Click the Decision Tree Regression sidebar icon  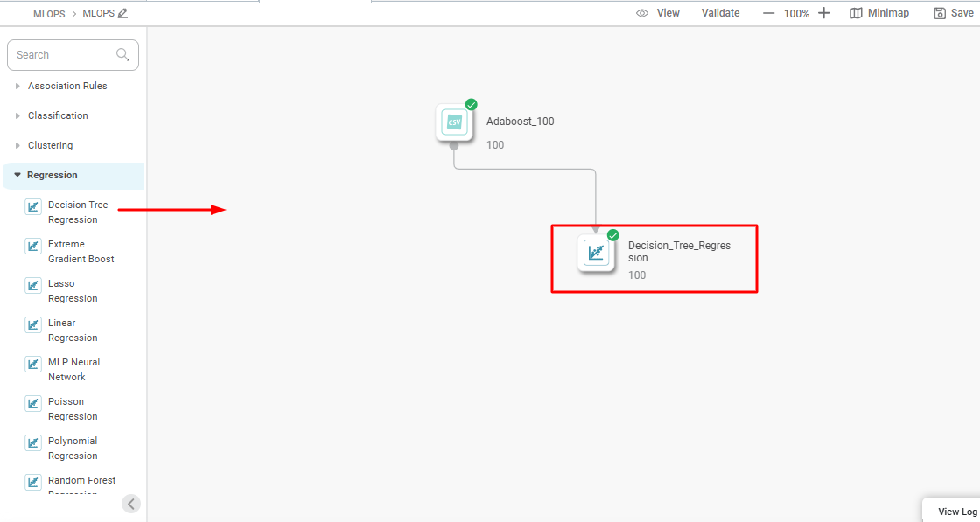pyautogui.click(x=33, y=207)
